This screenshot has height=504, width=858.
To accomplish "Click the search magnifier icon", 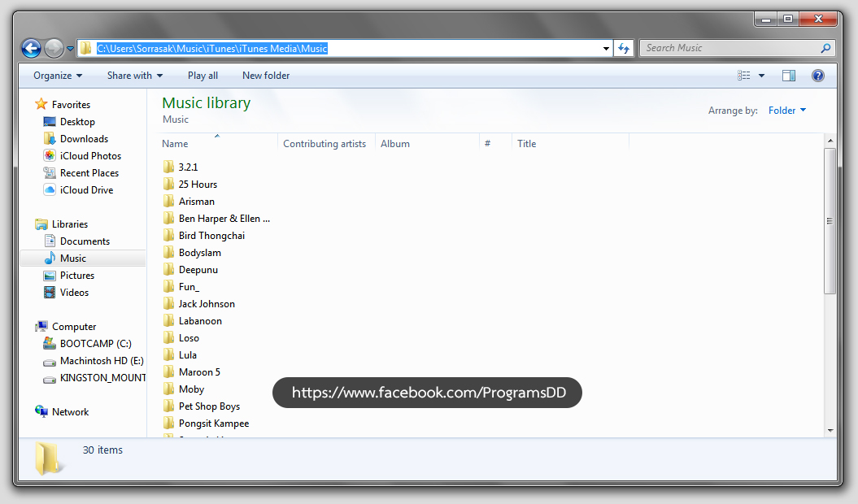I will point(826,49).
